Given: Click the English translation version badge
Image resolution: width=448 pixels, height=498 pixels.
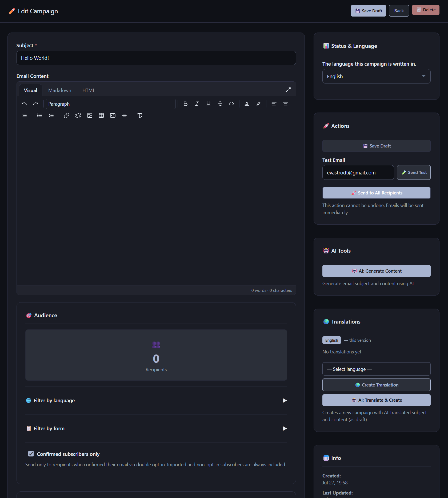Looking at the screenshot, I should pos(332,340).
